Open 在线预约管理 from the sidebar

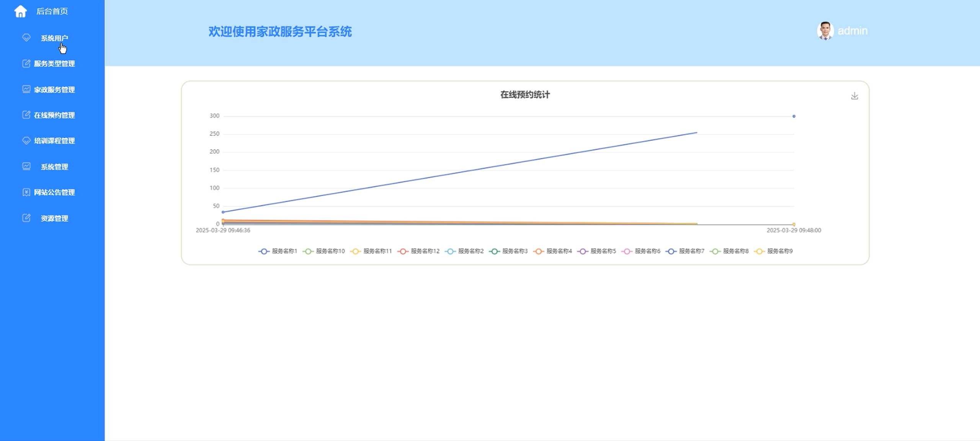(54, 115)
